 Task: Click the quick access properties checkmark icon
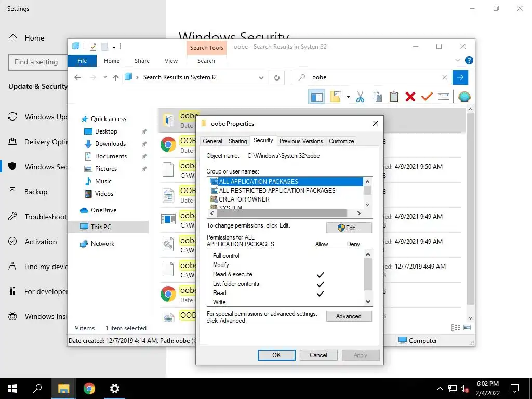(93, 46)
